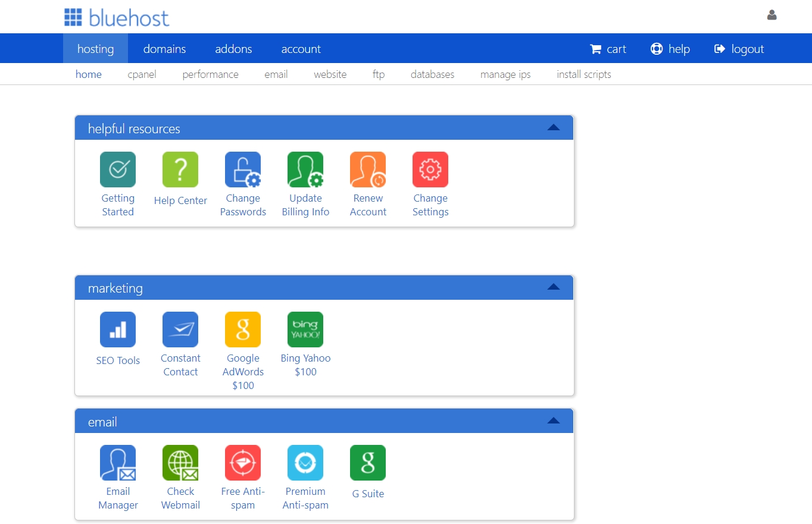The width and height of the screenshot is (812, 524).
Task: Open the Change Settings red gear icon
Action: (430, 170)
